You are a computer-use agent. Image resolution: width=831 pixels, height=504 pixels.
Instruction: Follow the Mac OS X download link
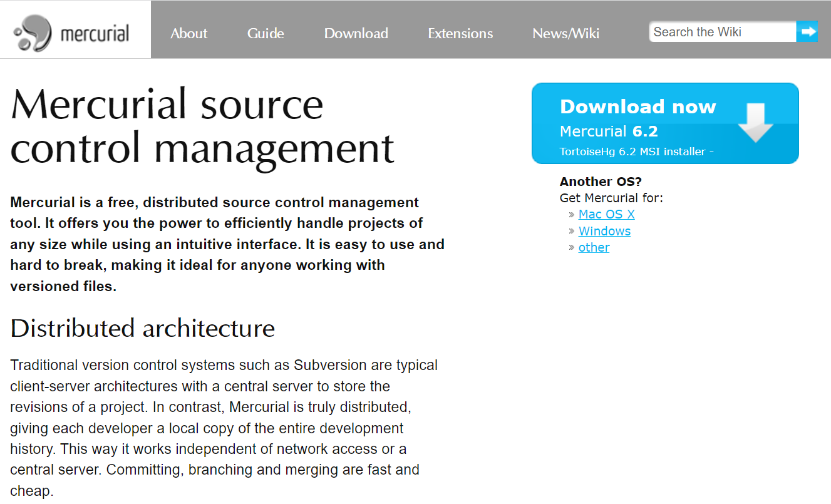[606, 214]
